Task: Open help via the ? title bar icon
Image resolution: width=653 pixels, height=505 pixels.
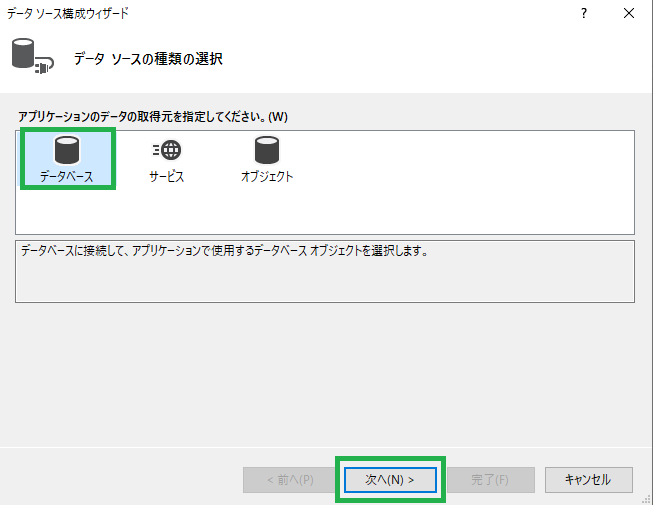Action: pos(584,13)
